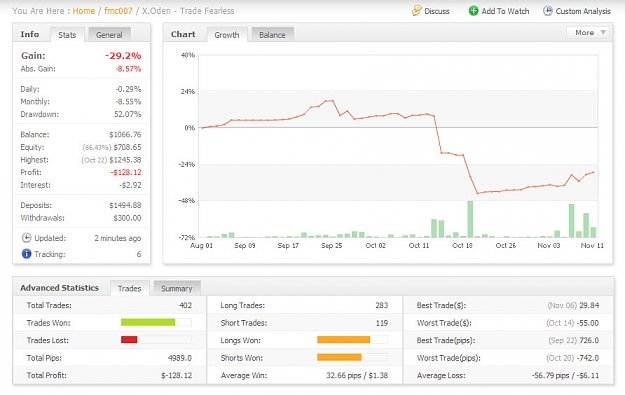
Task: Click the Discuss speech bubble icon
Action: 417,11
